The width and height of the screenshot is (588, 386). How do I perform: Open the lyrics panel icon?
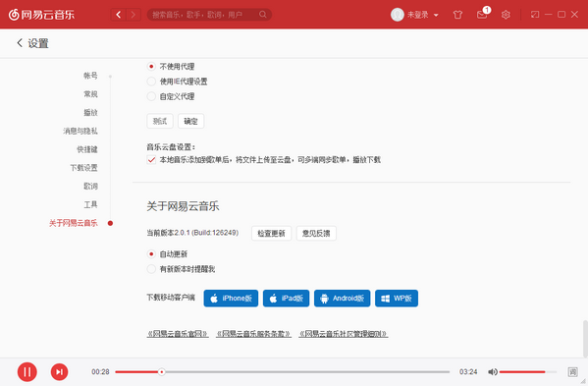point(572,371)
